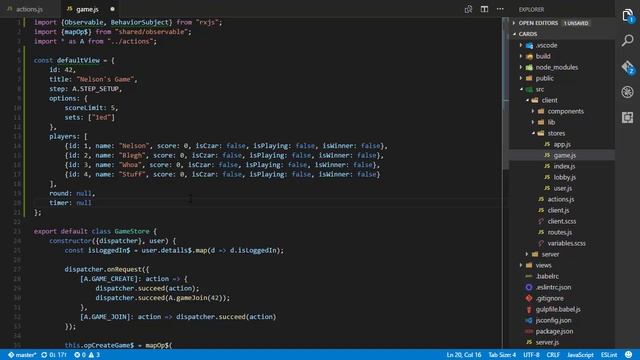Open gulpfile.babel.js file
640x360 pixels.
[558, 309]
